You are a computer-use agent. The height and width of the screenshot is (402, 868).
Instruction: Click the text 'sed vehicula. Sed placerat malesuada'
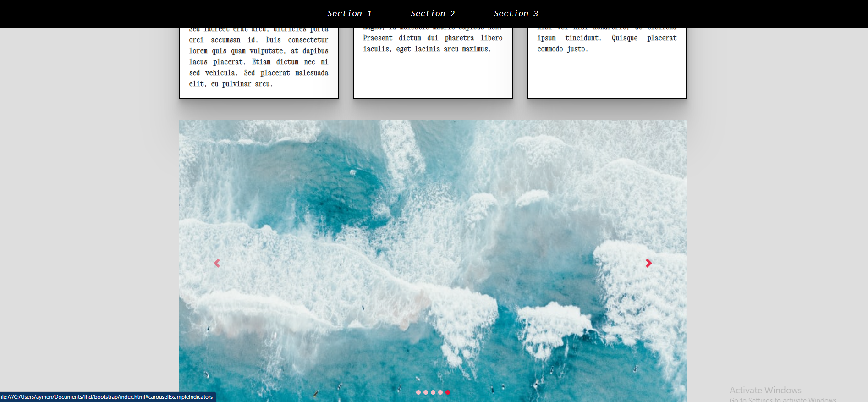point(258,73)
